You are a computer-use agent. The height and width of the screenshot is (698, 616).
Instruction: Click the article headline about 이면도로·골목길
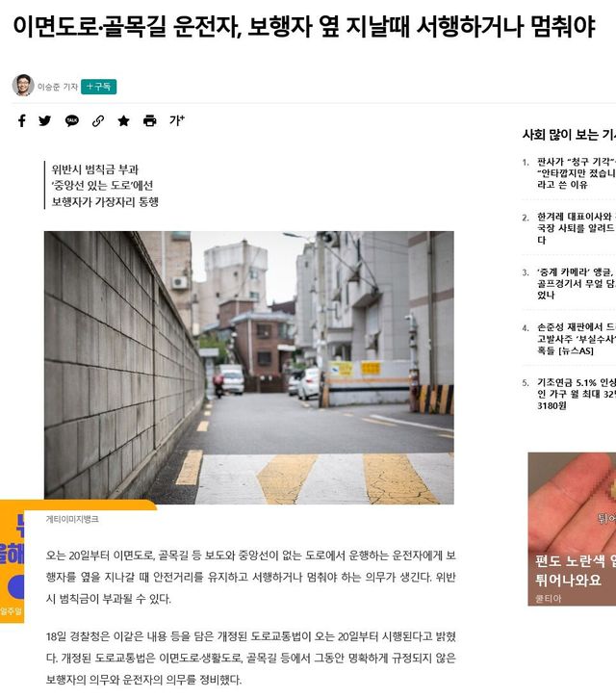pos(303,27)
